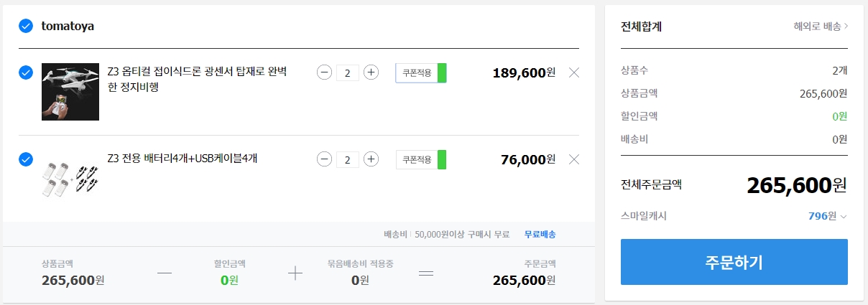Uncheck the tomatoya seller checkbox
The width and height of the screenshot is (868, 305).
(x=26, y=26)
